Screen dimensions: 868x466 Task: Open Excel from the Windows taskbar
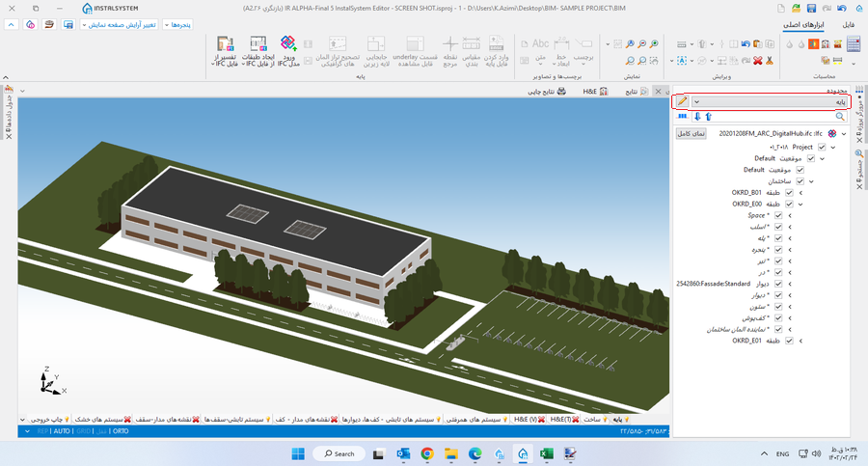pyautogui.click(x=545, y=452)
